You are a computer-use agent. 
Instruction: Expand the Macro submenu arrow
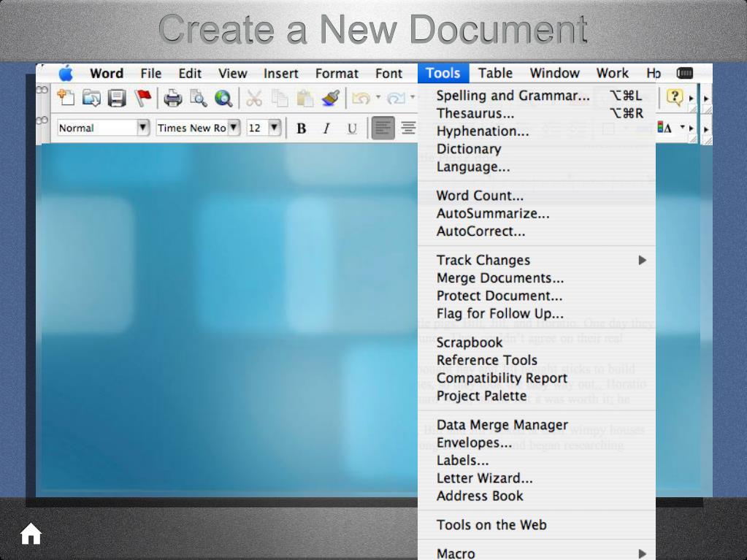coord(642,553)
